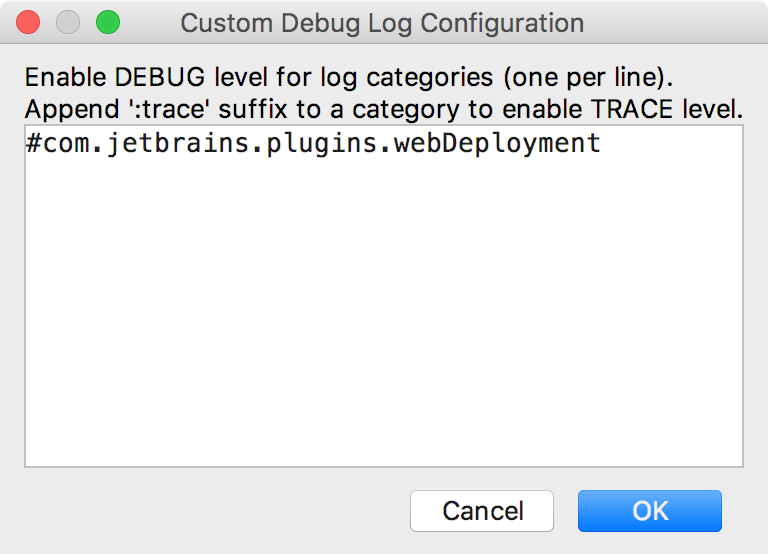The height and width of the screenshot is (554, 768).
Task: Place cursor right after webDeployment text
Action: tap(602, 144)
